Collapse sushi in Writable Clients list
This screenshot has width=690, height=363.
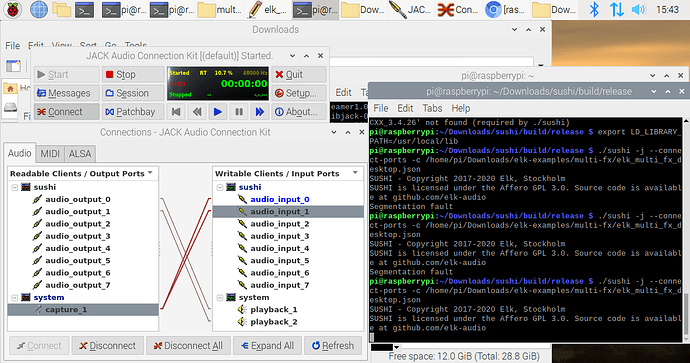220,187
